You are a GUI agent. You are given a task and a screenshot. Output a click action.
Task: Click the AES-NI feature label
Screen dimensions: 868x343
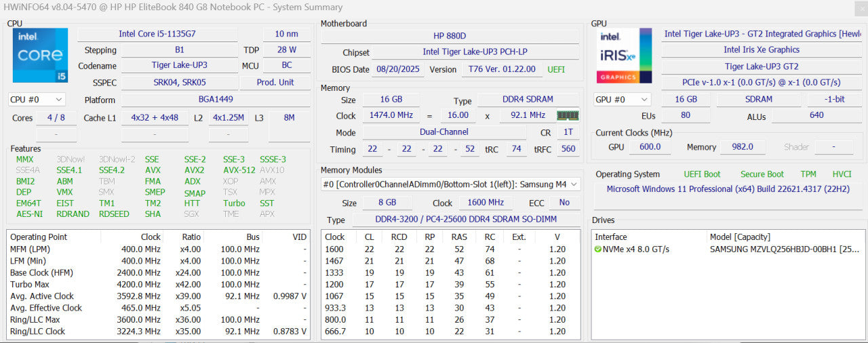(x=29, y=214)
